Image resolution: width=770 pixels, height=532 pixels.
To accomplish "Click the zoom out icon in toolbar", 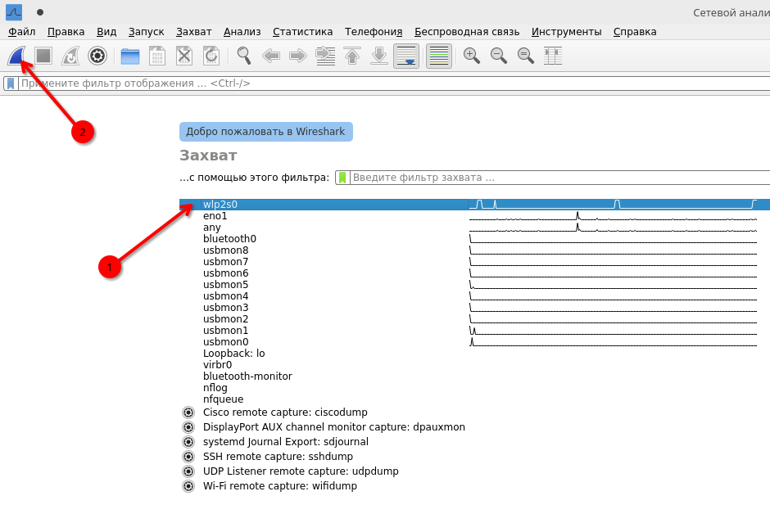I will click(498, 56).
